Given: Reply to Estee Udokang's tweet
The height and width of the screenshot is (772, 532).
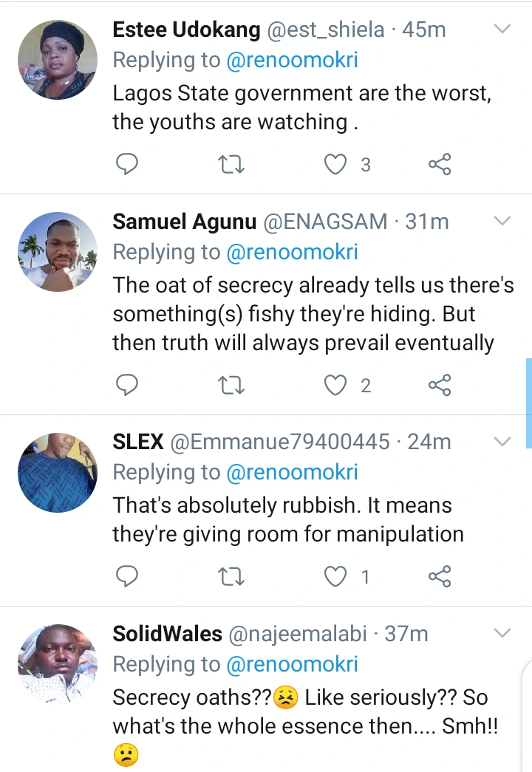Looking at the screenshot, I should pos(128,165).
